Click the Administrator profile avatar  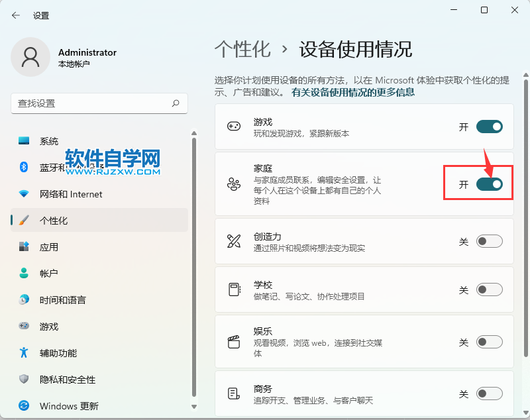pyautogui.click(x=30, y=57)
